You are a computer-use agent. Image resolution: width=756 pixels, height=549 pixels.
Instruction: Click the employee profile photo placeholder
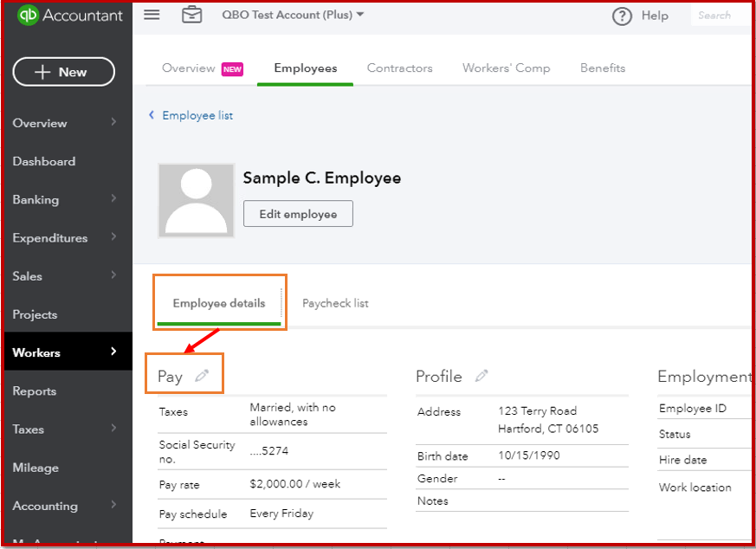pyautogui.click(x=197, y=201)
